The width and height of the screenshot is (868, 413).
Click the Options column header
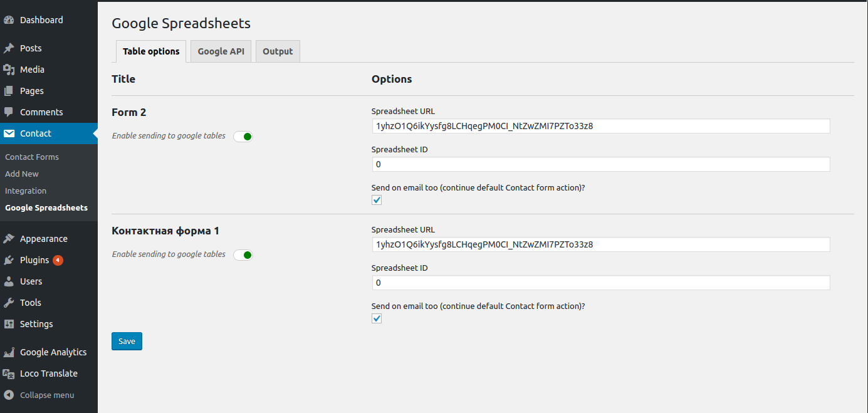pos(392,79)
